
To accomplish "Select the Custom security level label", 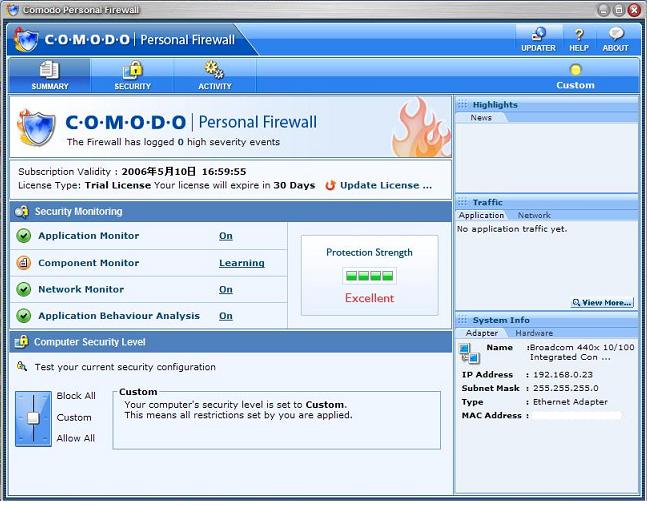I will click(x=74, y=418).
